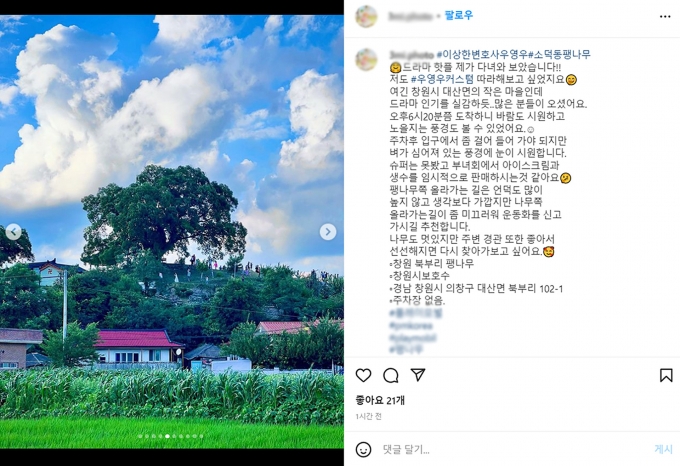Click the 게시 post comment button
Viewport: 680px width, 466px height.
[663, 450]
